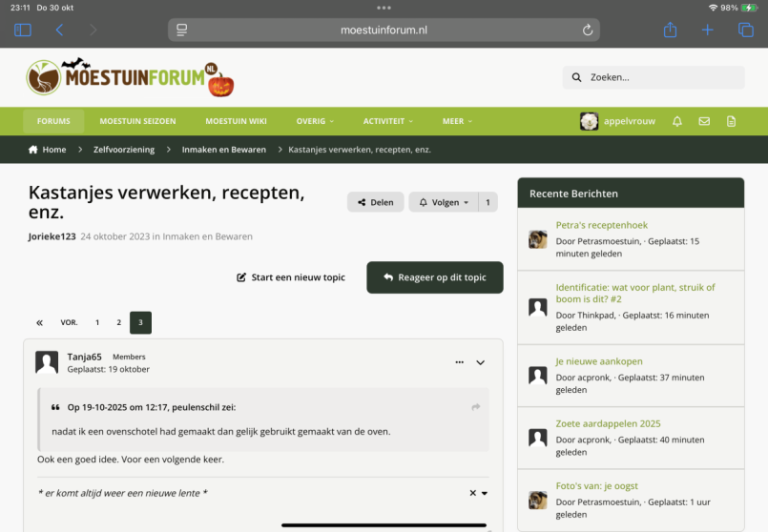Click the Zoeken search field
Viewport: 768px width, 532px height.
pyautogui.click(x=658, y=77)
